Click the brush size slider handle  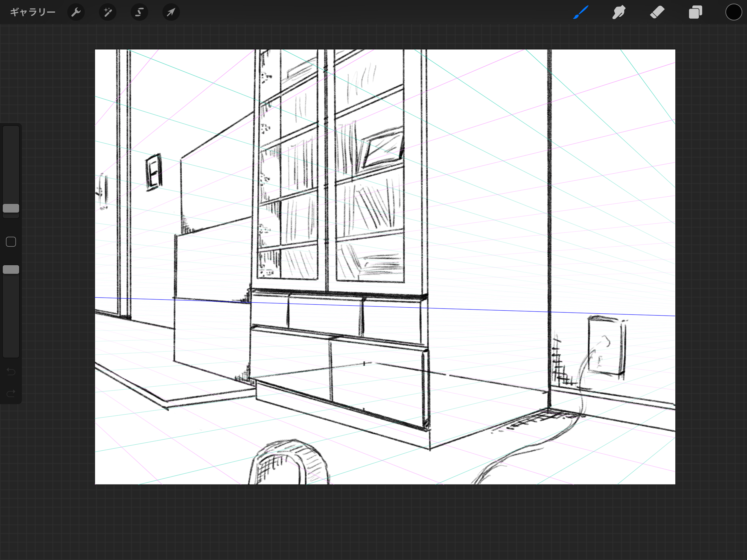(x=11, y=208)
